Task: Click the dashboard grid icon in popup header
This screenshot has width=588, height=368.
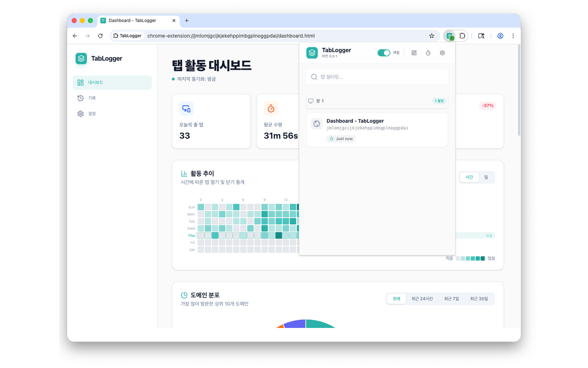Action: click(x=414, y=53)
